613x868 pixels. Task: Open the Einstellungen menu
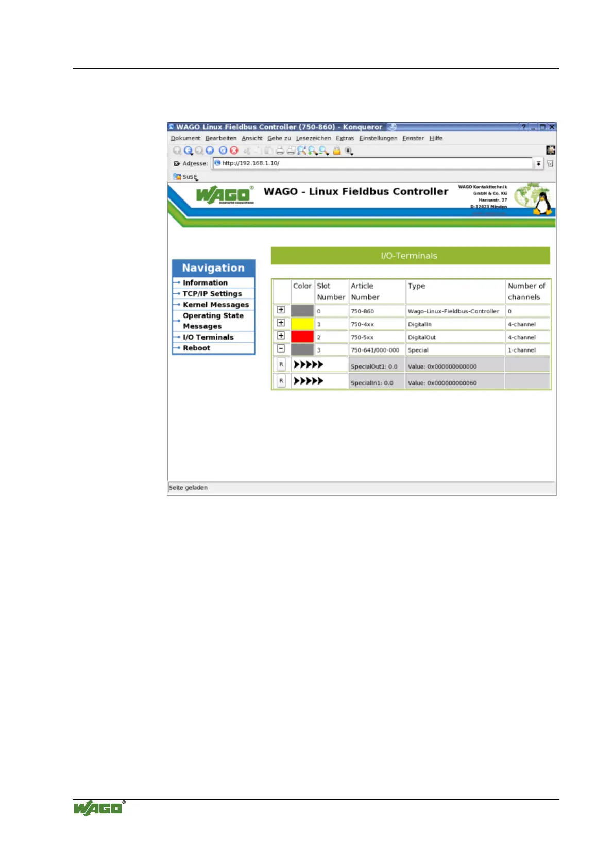(378, 138)
